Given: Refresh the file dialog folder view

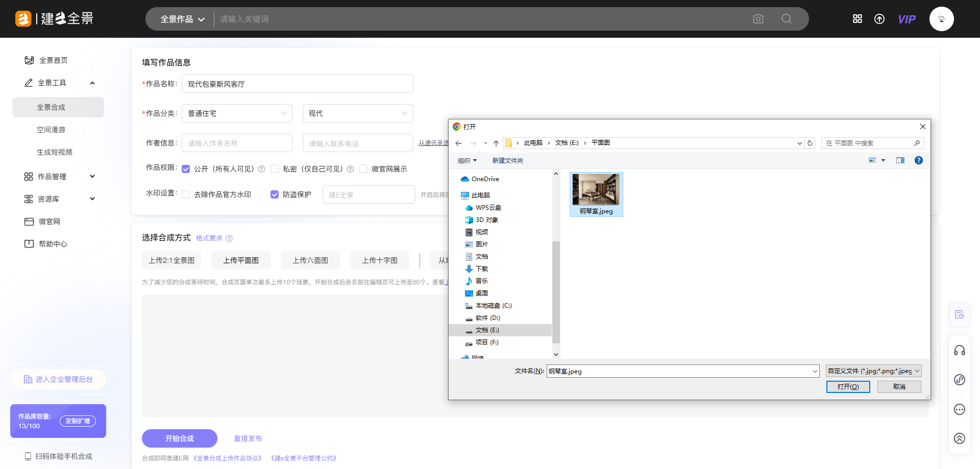Looking at the screenshot, I should [810, 143].
